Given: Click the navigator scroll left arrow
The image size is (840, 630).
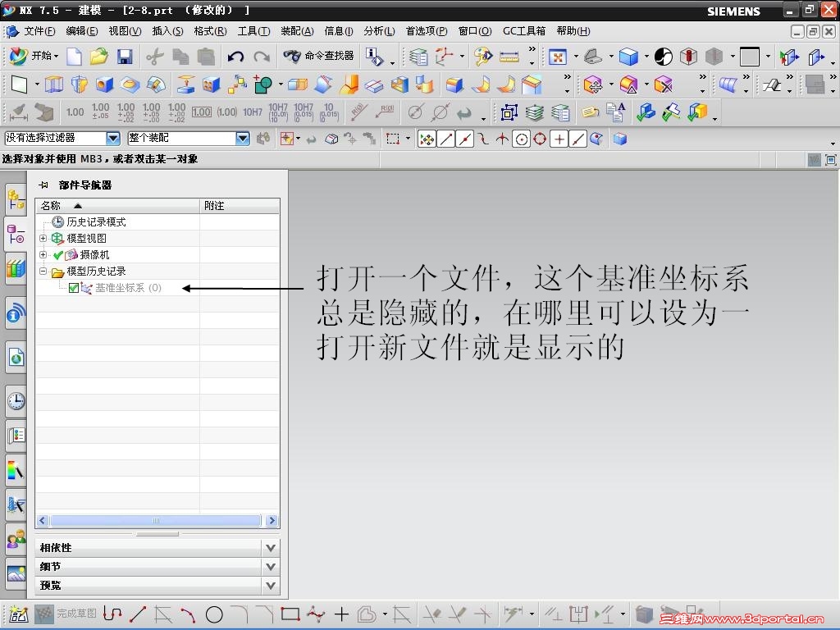Looking at the screenshot, I should [43, 521].
